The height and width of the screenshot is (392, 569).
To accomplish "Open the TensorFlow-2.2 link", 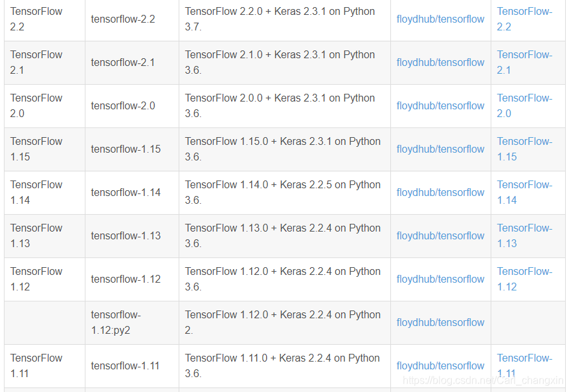I will tap(524, 19).
